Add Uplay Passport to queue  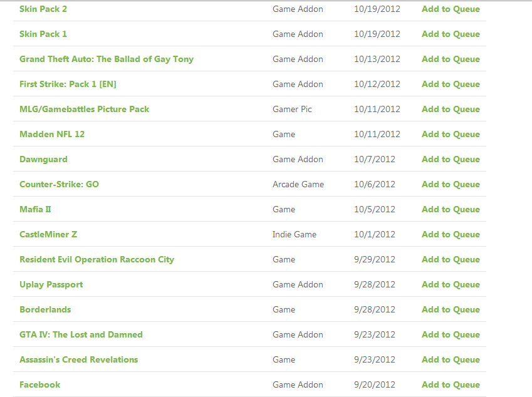(451, 284)
